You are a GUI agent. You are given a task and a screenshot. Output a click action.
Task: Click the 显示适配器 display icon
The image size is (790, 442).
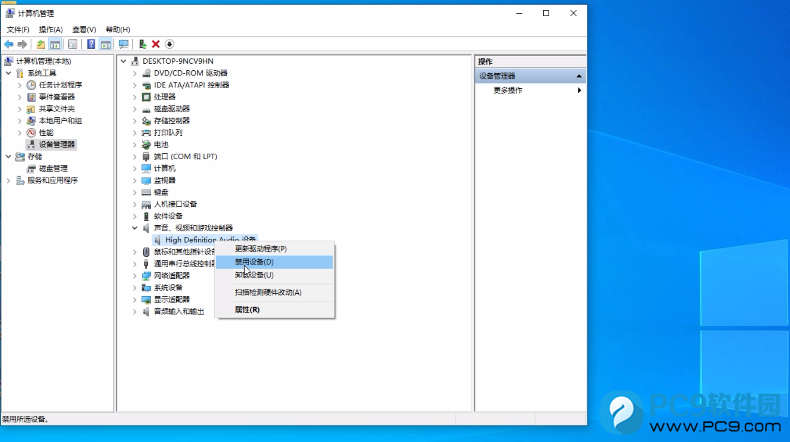pyautogui.click(x=146, y=299)
